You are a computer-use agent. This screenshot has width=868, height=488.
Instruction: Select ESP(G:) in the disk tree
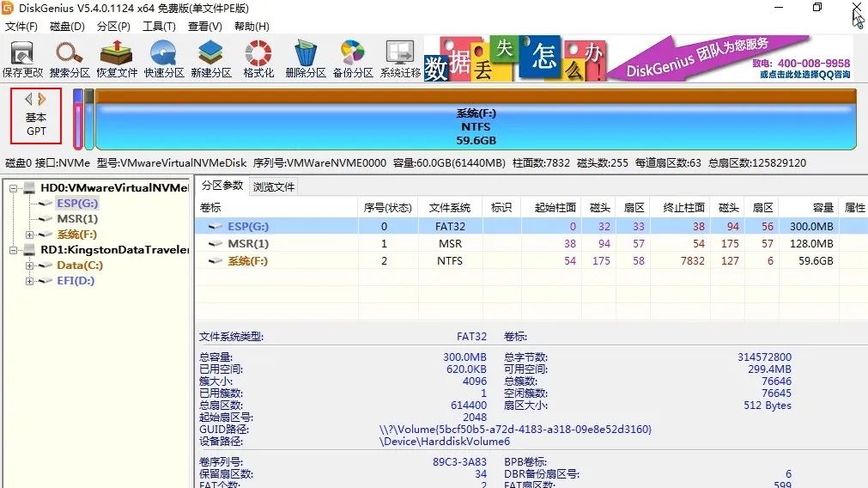(x=77, y=204)
